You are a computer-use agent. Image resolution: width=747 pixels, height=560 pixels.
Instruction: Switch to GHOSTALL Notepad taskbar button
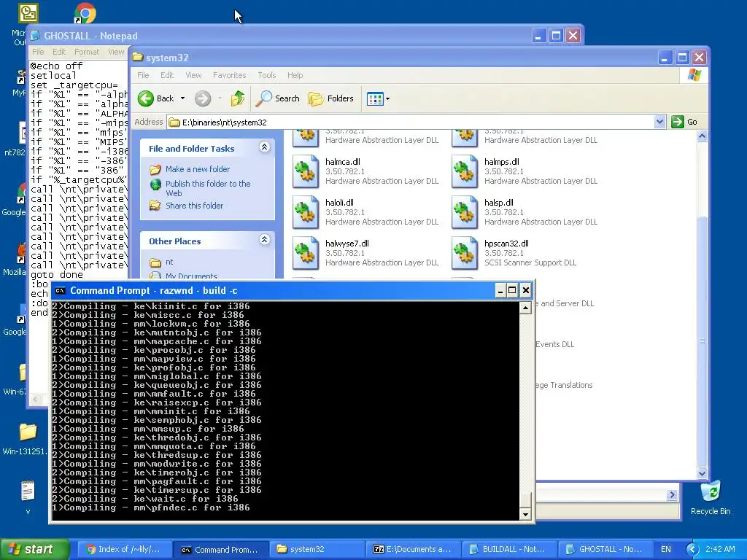point(605,549)
